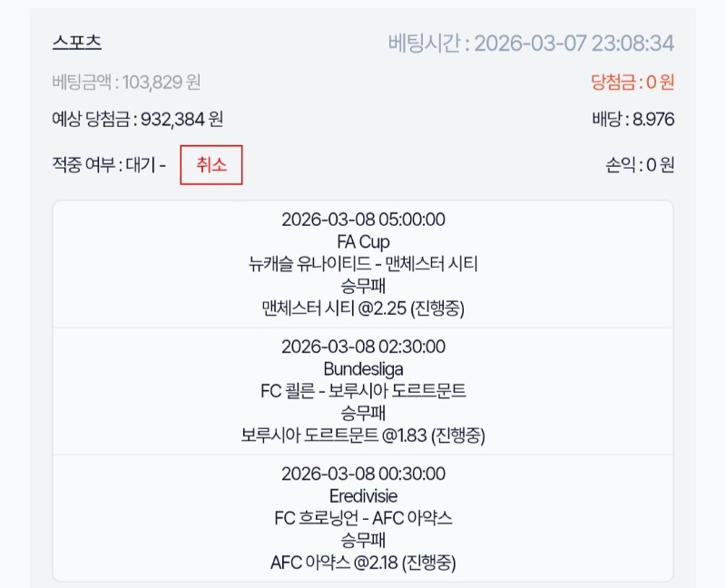
Task: Select the AFC 아약스 @2.18 pick
Action: (363, 563)
